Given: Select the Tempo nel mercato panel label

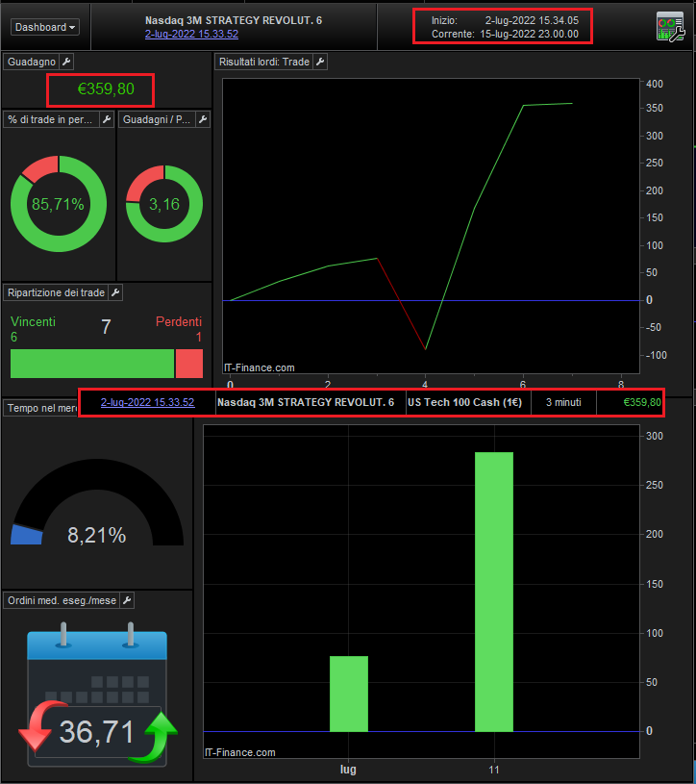Looking at the screenshot, I should 42,408.
